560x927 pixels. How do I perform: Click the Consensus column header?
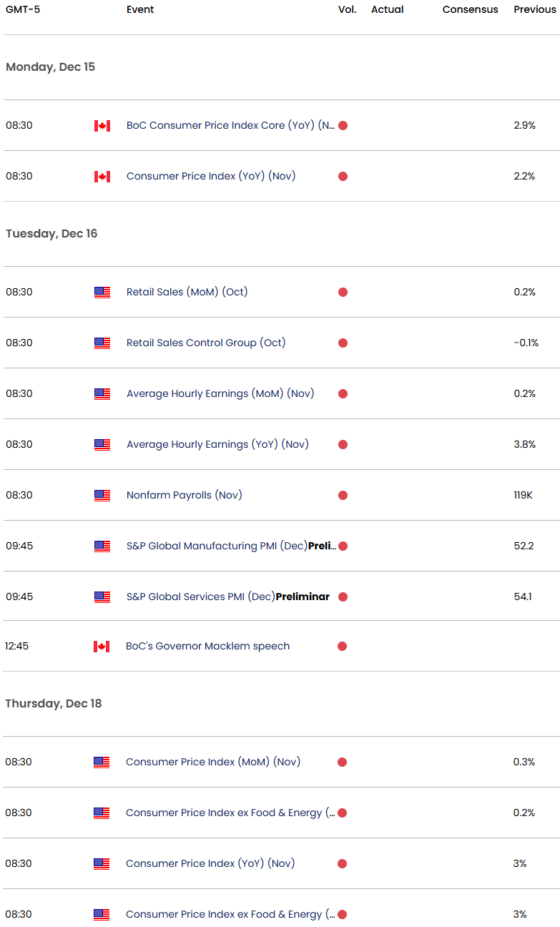pos(470,9)
